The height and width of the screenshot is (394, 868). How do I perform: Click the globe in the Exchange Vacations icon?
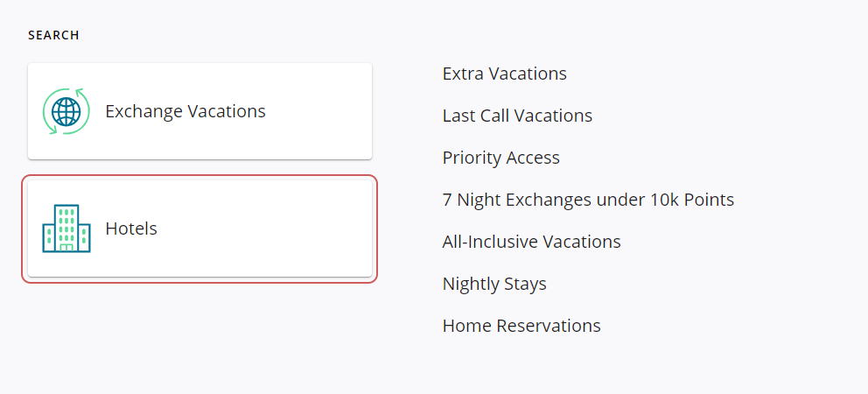tap(66, 112)
